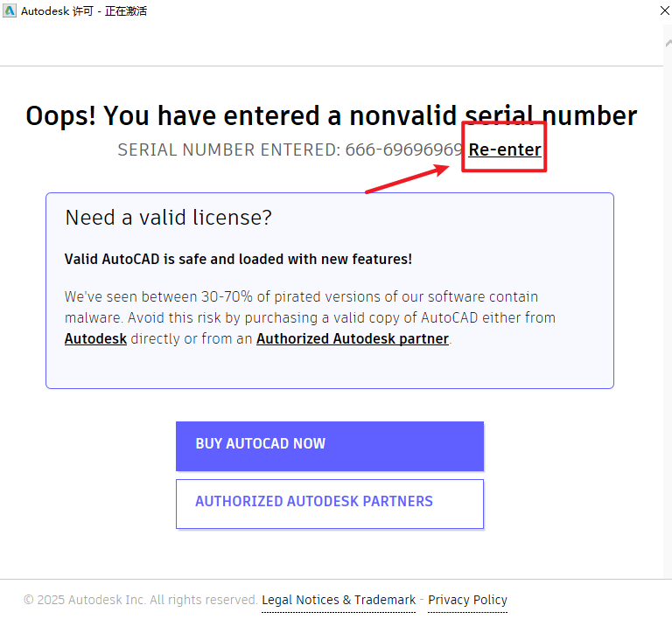The image size is (672, 626).
Task: Click the 'Oops!' nonvalid serial number heading
Action: point(331,115)
